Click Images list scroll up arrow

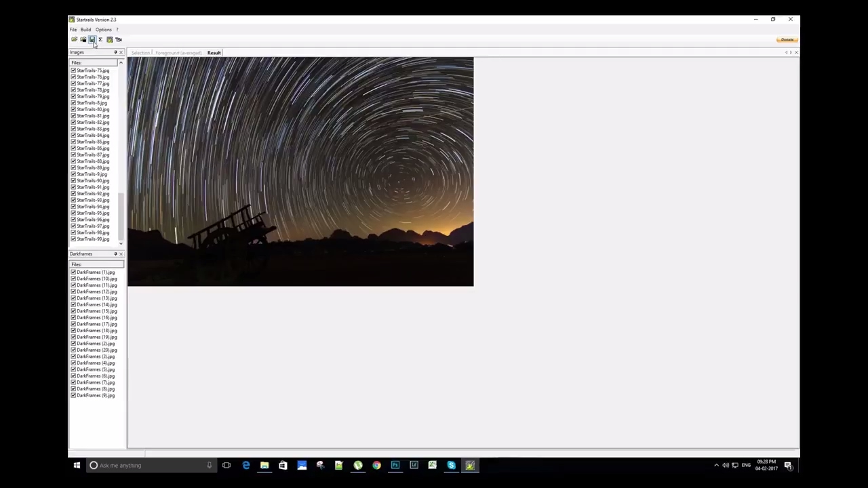pos(121,63)
